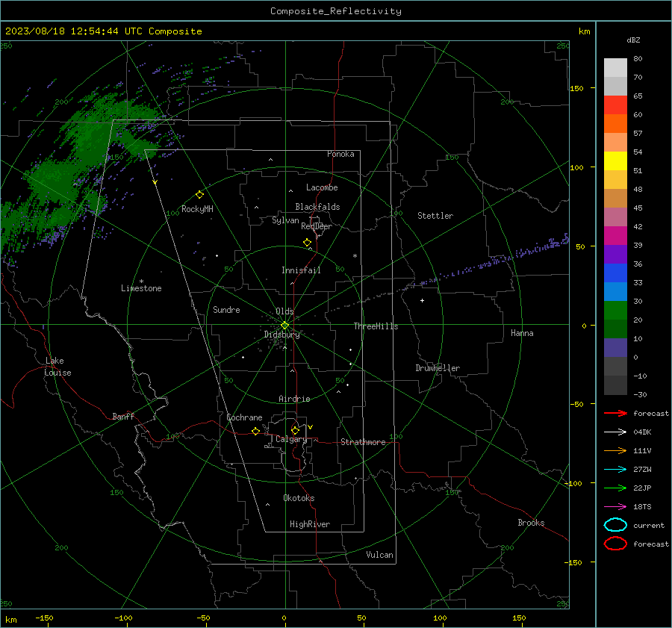Click the radar center diamond above Didsbury
The width and height of the screenshot is (672, 628).
284,325
